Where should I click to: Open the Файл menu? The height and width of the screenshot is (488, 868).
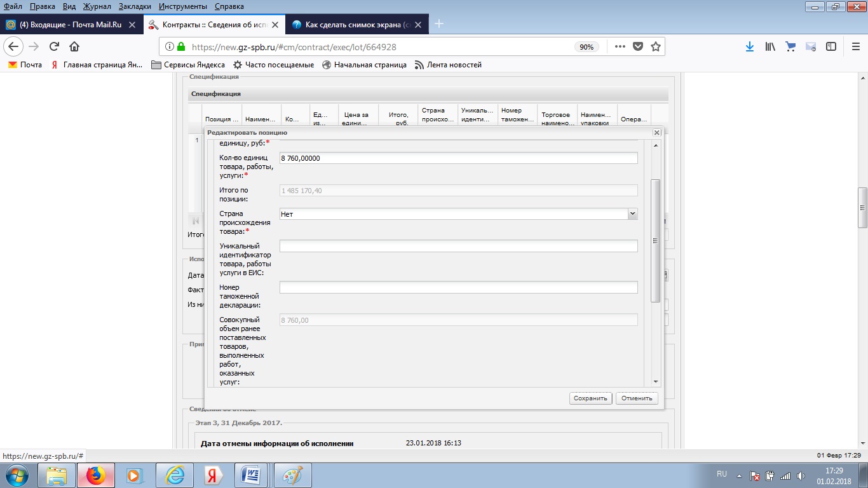pyautogui.click(x=13, y=6)
